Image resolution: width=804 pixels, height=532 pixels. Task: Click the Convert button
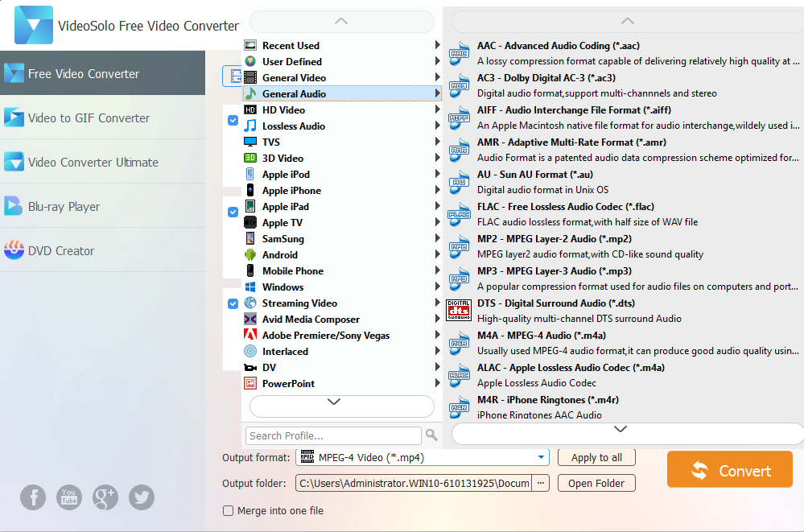coord(730,469)
